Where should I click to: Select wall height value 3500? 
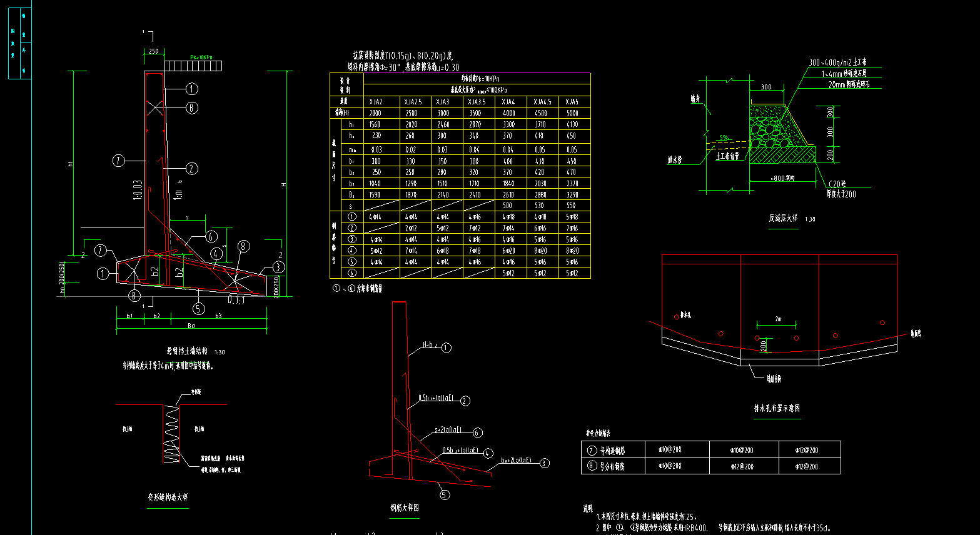(x=476, y=113)
